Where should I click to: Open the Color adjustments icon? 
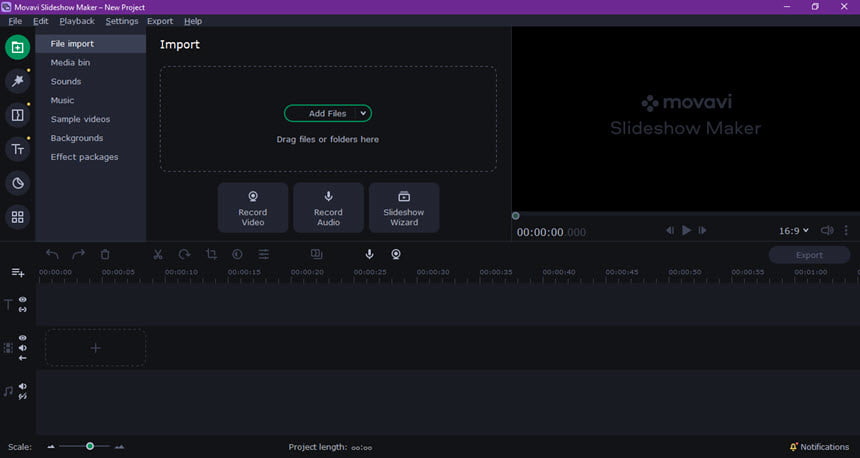237,254
